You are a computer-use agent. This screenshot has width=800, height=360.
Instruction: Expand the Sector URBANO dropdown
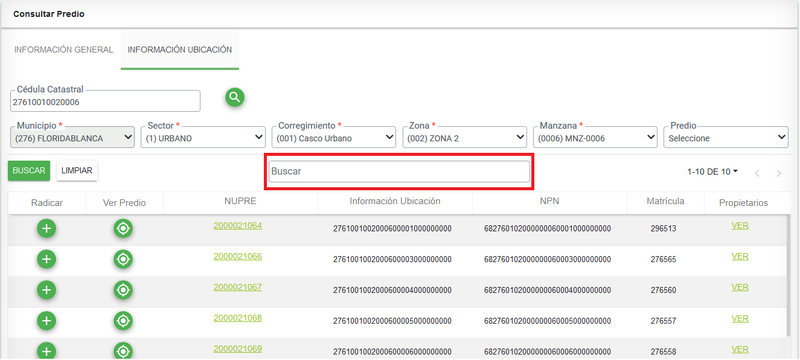[x=203, y=138]
